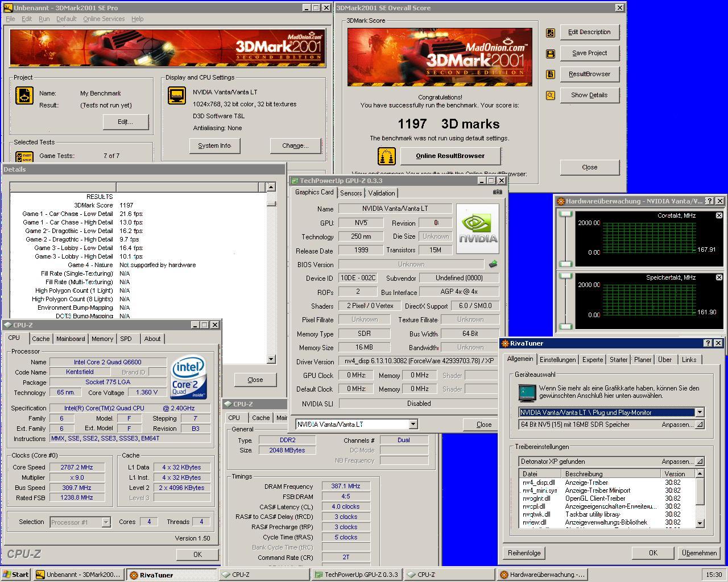This screenshot has width=728, height=582.
Task: Click the driver file list scroll-down arrow in RivaTuner
Action: click(700, 523)
